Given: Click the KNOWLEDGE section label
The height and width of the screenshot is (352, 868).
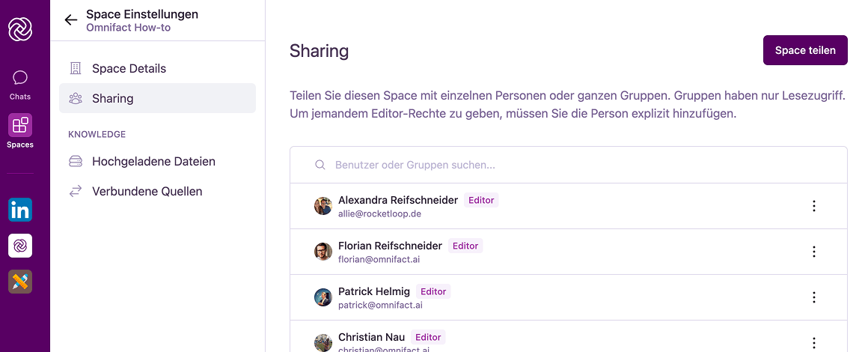Looking at the screenshot, I should 97,134.
